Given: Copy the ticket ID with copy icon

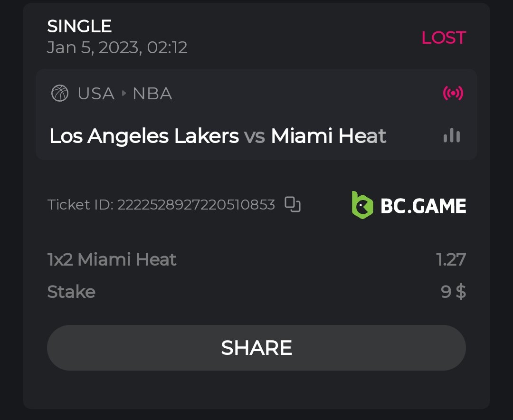Looking at the screenshot, I should [x=293, y=205].
